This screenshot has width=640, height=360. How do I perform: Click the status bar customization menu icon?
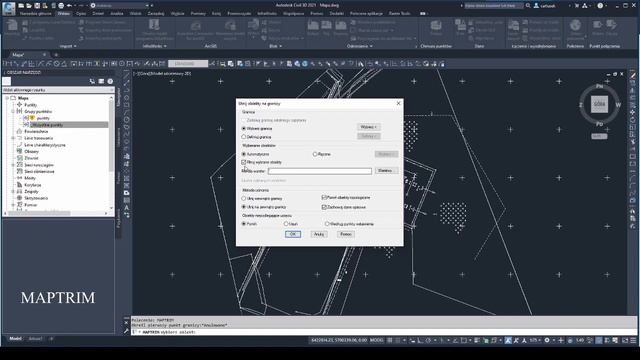[633, 340]
